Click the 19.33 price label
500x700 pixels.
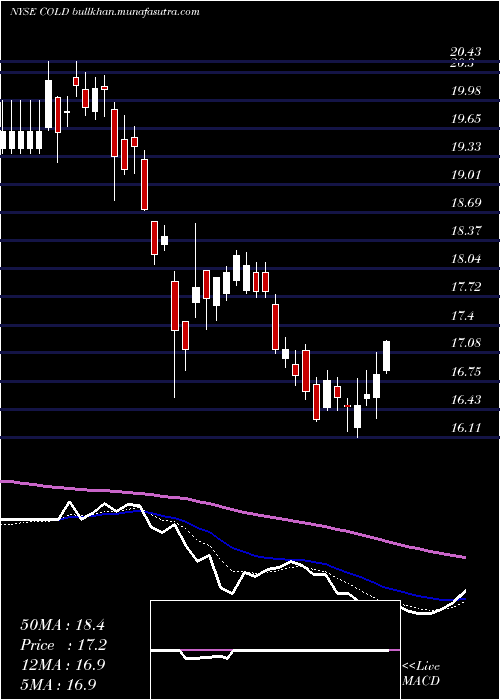(466, 147)
